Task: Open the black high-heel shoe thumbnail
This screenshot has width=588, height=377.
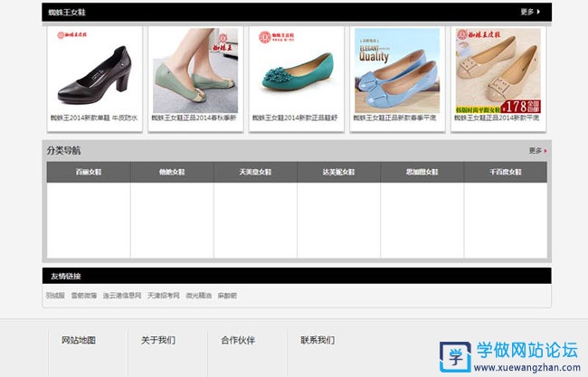Action: click(x=93, y=70)
